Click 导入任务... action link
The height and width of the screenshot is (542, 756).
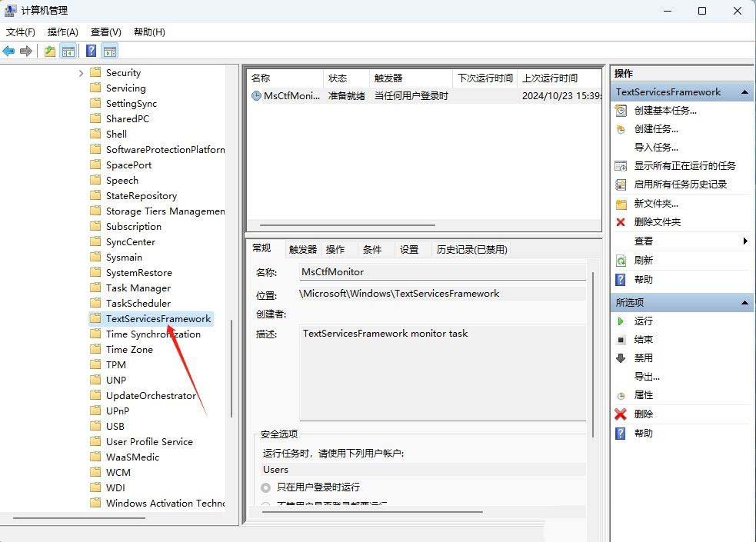click(x=656, y=147)
